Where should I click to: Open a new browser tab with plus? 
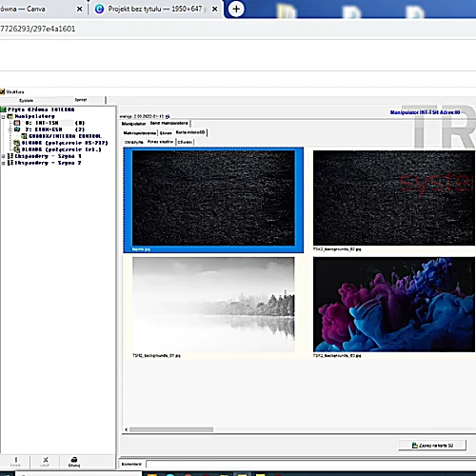(236, 9)
